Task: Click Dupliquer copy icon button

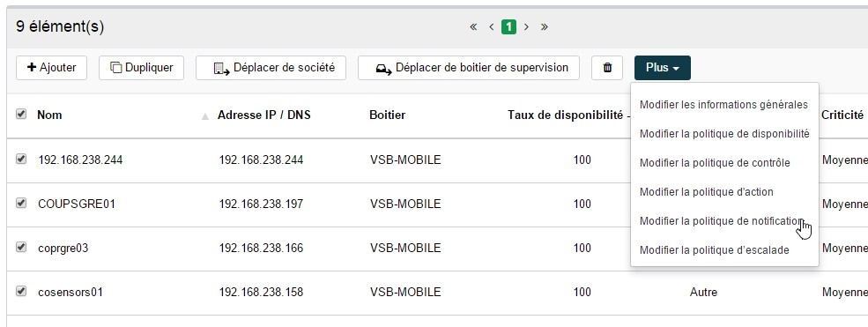Action: point(141,68)
